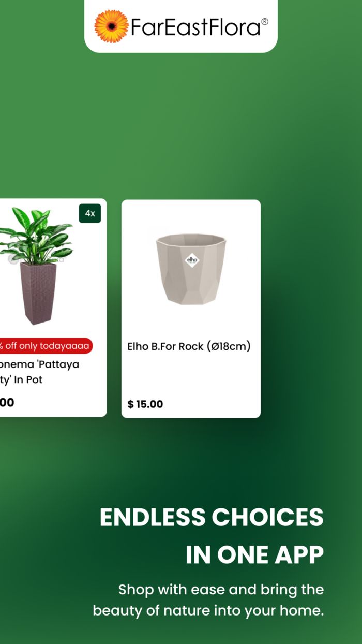Screen dimensions: 362x644
Task: Tap the IN ONE APP headline line
Action: 255,554
